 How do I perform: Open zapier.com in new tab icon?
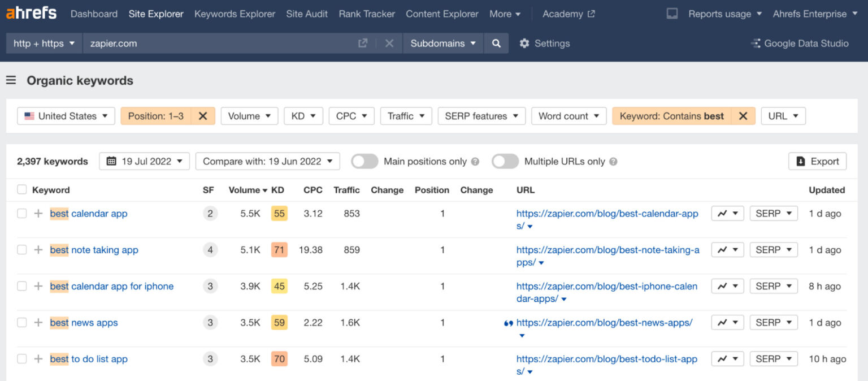pos(363,43)
